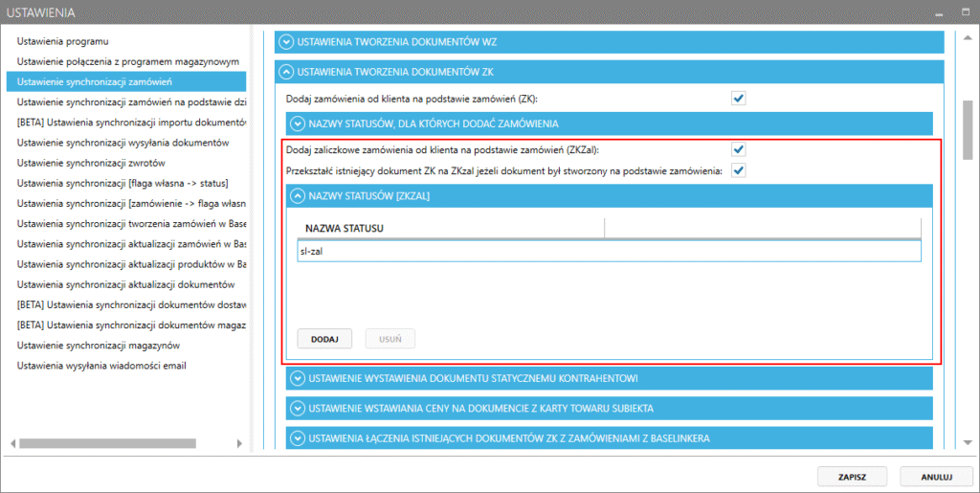
Task: Click the vertical scrollbar thumb on right
Action: tap(967, 124)
